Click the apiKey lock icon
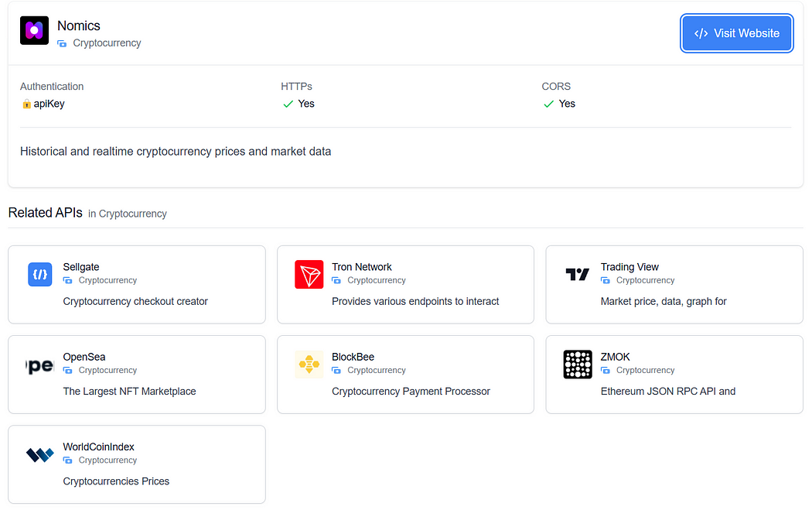 click(x=26, y=104)
